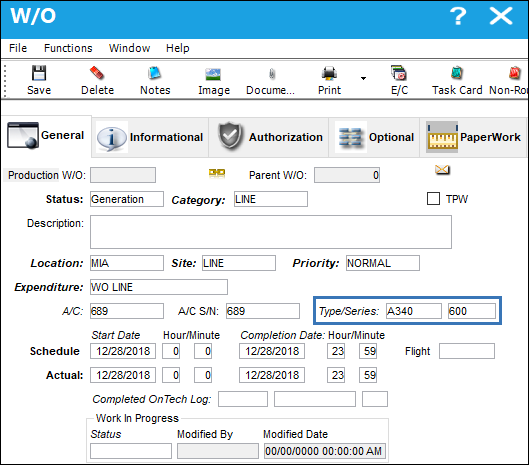Switch to the Authorization tab

point(269,137)
